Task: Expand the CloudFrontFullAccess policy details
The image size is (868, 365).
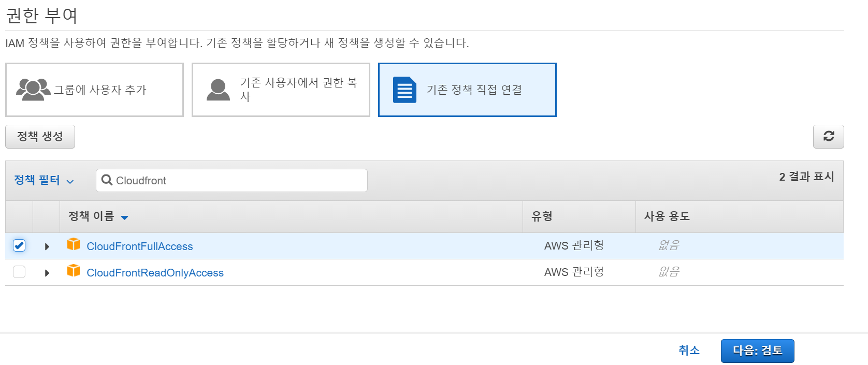Action: [x=47, y=246]
